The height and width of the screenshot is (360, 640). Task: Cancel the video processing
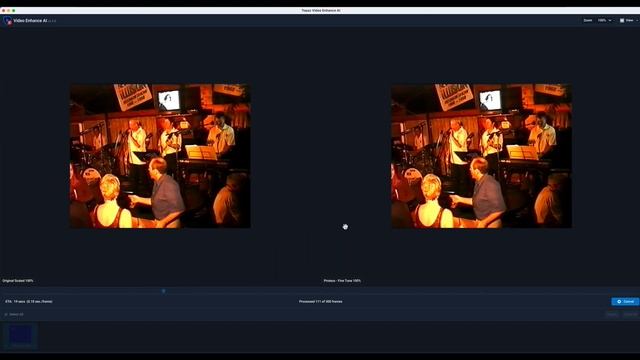coord(625,302)
